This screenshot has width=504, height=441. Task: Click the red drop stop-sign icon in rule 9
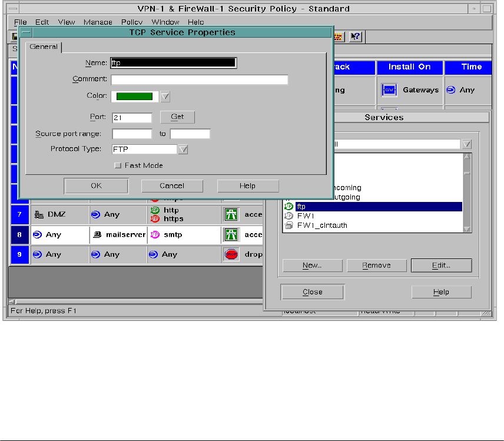[231, 254]
